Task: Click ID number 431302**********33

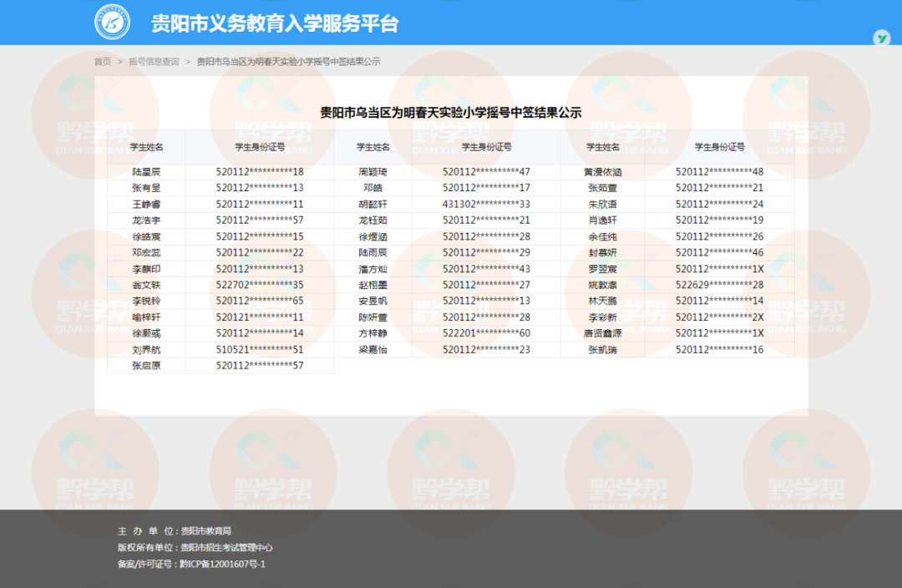Action: tap(486, 204)
